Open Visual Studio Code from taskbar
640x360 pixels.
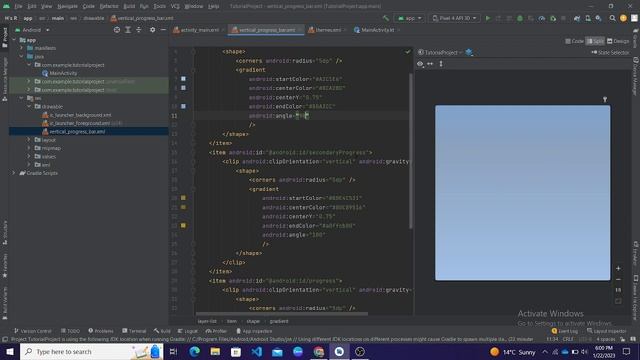pyautogui.click(x=256, y=351)
